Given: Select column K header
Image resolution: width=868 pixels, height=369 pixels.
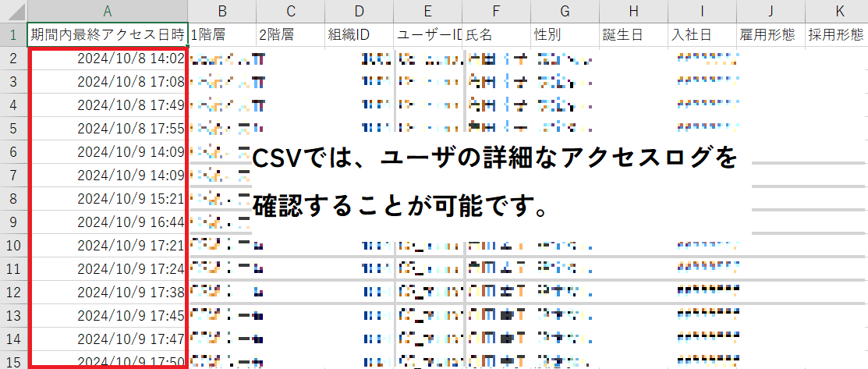Looking at the screenshot, I should coord(837,11).
